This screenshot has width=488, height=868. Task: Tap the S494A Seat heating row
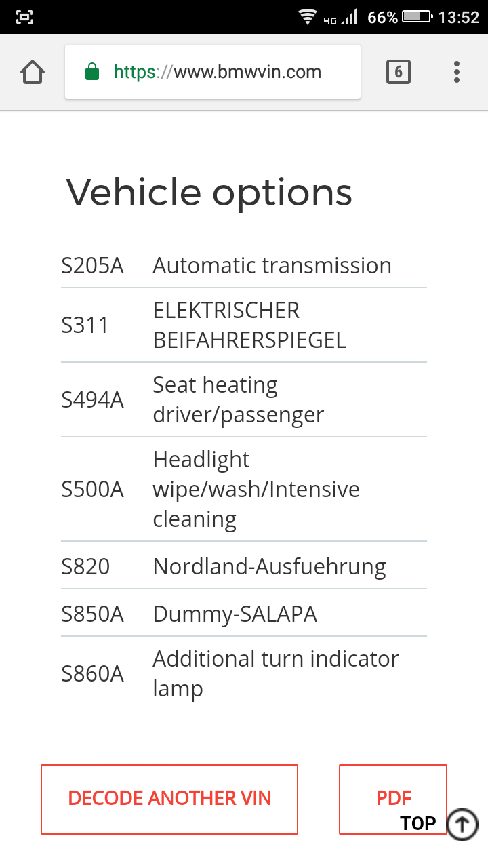(243, 400)
